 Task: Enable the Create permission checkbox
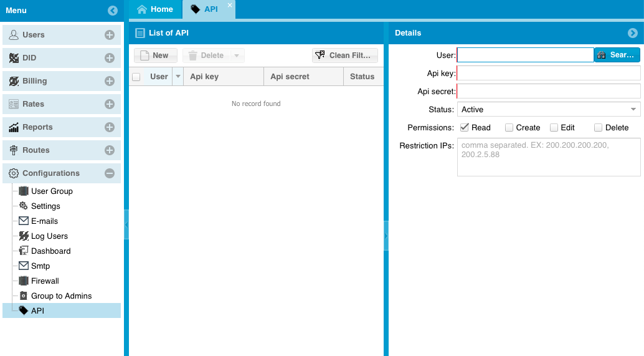tap(509, 127)
